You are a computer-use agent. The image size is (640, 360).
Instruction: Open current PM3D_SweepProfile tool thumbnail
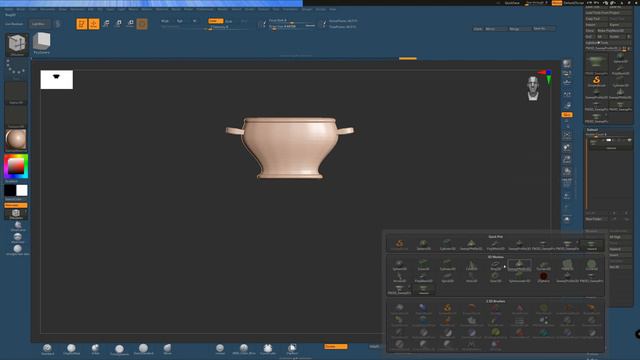click(596, 64)
